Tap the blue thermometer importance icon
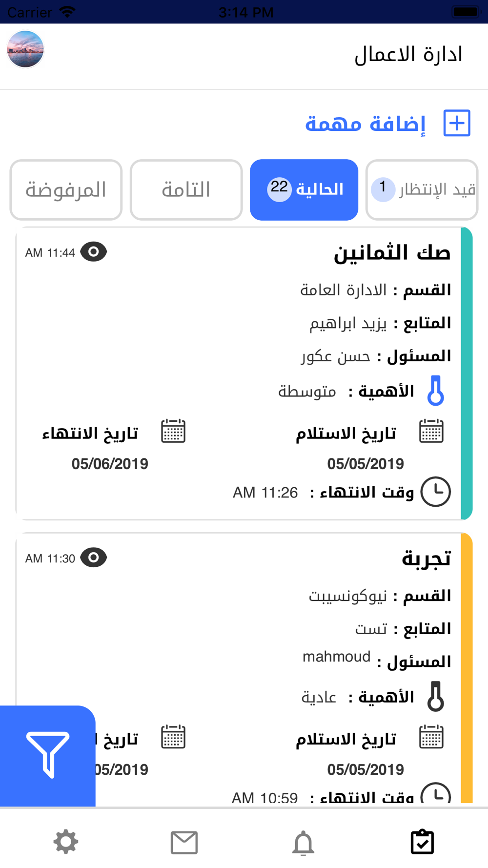The image size is (488, 868). pos(435,391)
